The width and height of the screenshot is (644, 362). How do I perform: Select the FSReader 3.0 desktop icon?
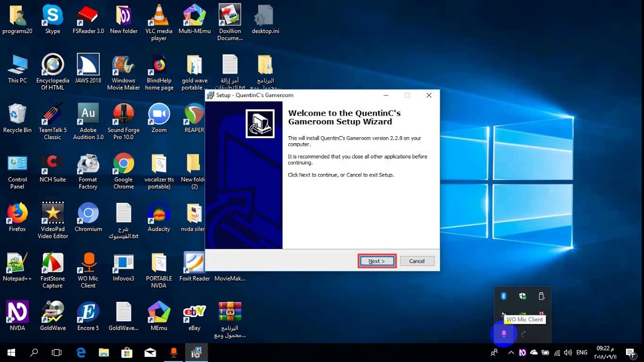pyautogui.click(x=88, y=20)
